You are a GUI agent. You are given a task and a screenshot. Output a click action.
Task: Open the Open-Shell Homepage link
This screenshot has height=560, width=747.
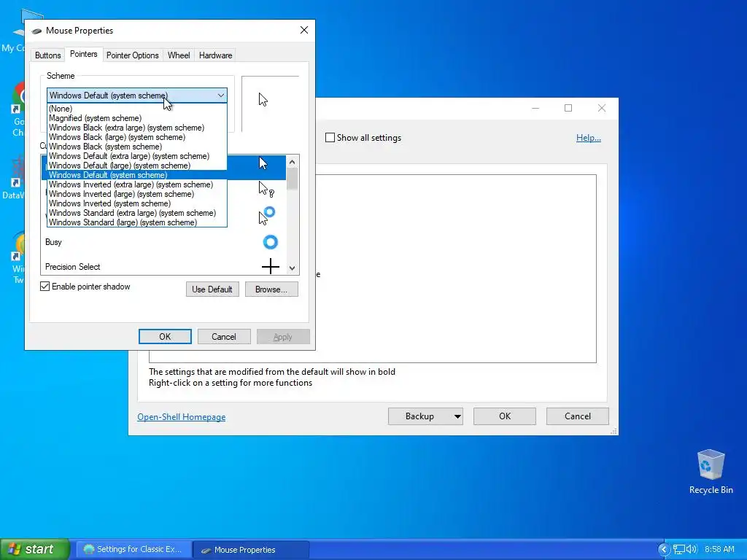click(x=182, y=416)
